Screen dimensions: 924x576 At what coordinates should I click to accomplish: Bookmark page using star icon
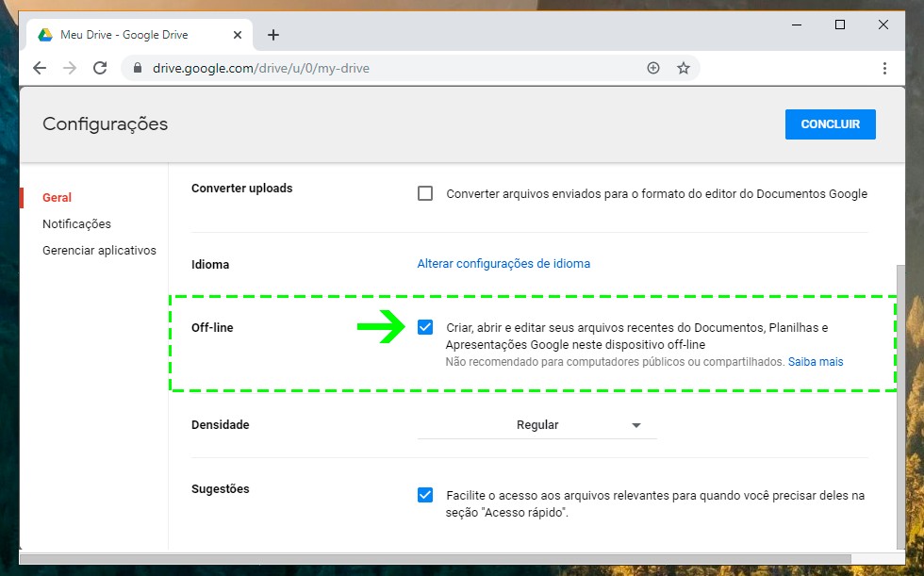click(x=684, y=68)
